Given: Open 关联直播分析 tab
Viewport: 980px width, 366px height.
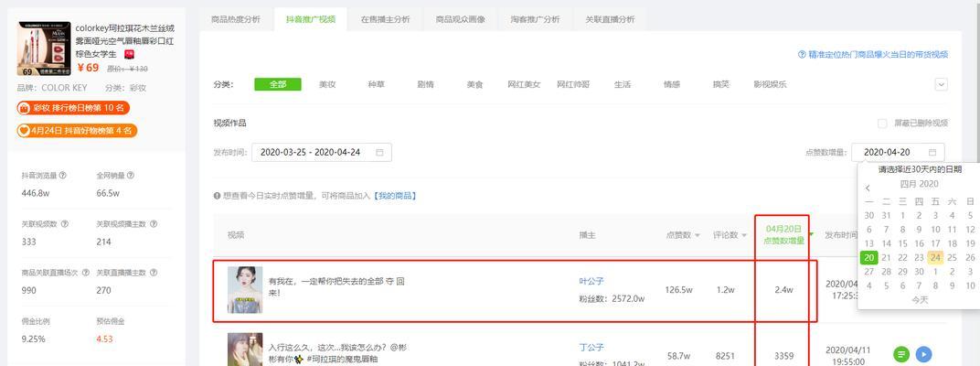Looking at the screenshot, I should (x=610, y=19).
